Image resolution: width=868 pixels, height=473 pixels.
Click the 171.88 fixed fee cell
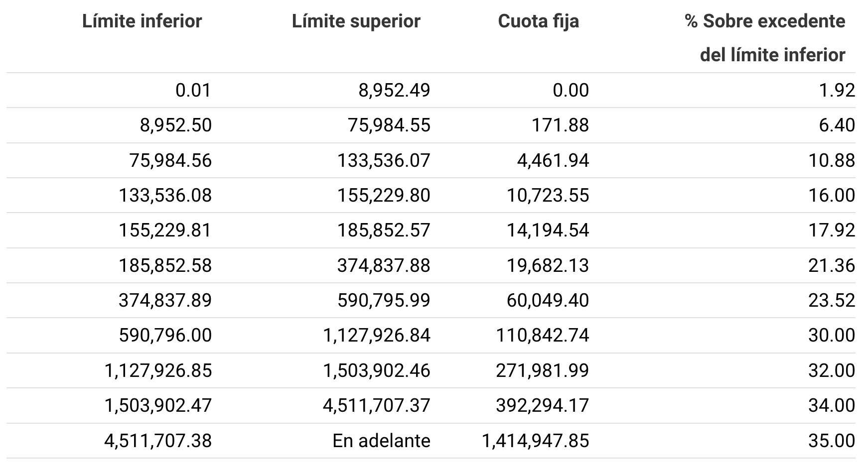pos(561,125)
